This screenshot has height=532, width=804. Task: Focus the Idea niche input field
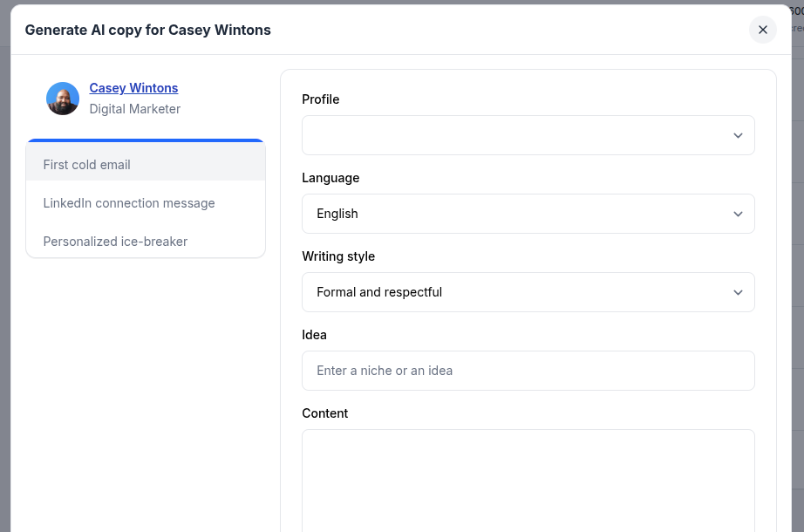coord(528,371)
